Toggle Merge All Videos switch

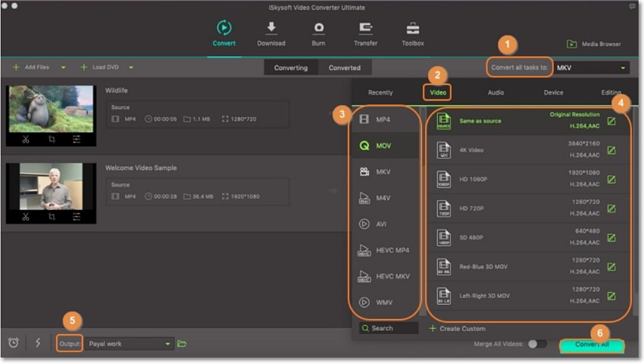pyautogui.click(x=537, y=344)
